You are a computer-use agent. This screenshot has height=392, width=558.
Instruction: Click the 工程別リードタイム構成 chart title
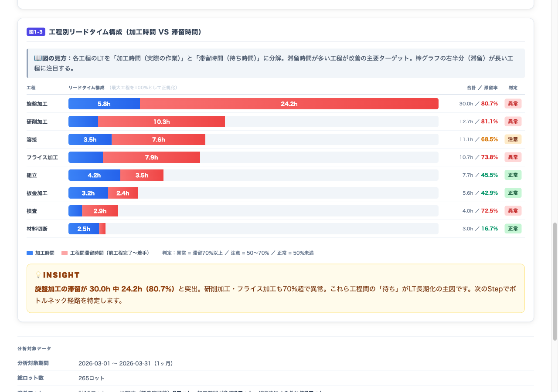click(x=125, y=32)
